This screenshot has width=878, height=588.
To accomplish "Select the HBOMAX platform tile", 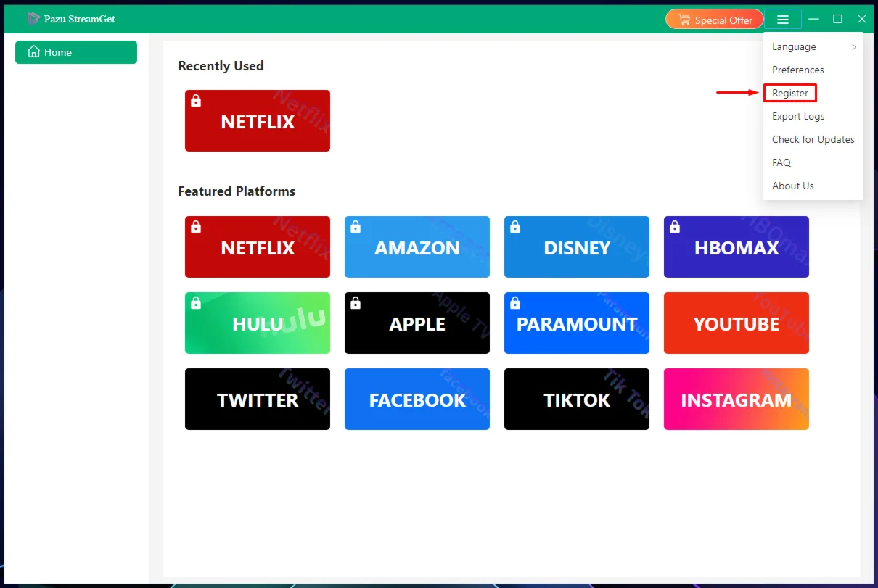I will (737, 247).
